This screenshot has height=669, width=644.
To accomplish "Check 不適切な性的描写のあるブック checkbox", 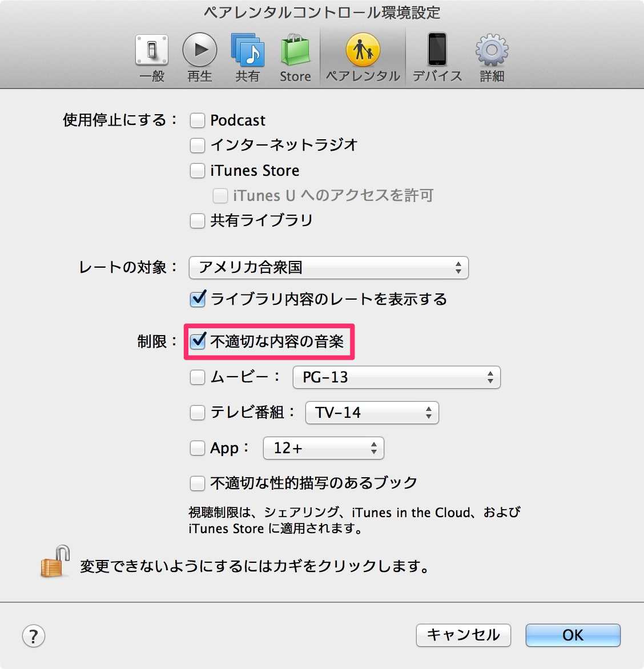I will 197,483.
